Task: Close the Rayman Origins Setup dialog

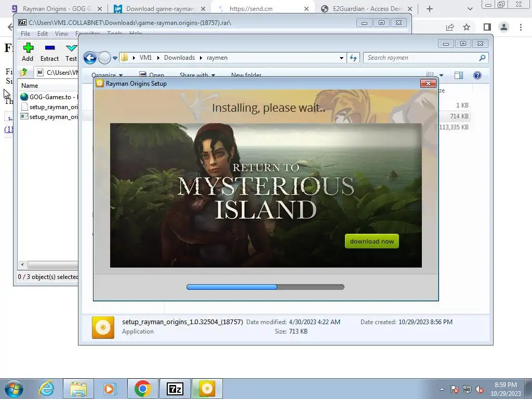Action: tap(428, 84)
